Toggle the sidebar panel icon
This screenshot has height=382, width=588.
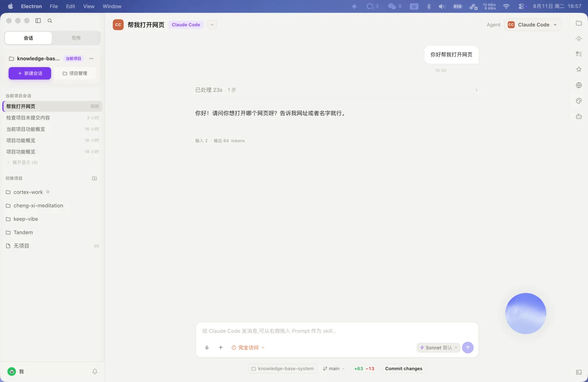(x=38, y=21)
